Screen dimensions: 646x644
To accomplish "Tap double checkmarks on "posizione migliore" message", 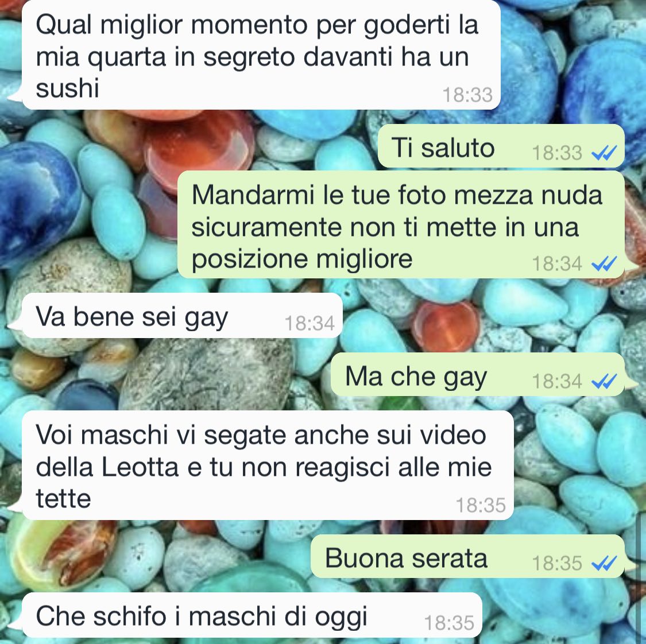I will coord(604,263).
